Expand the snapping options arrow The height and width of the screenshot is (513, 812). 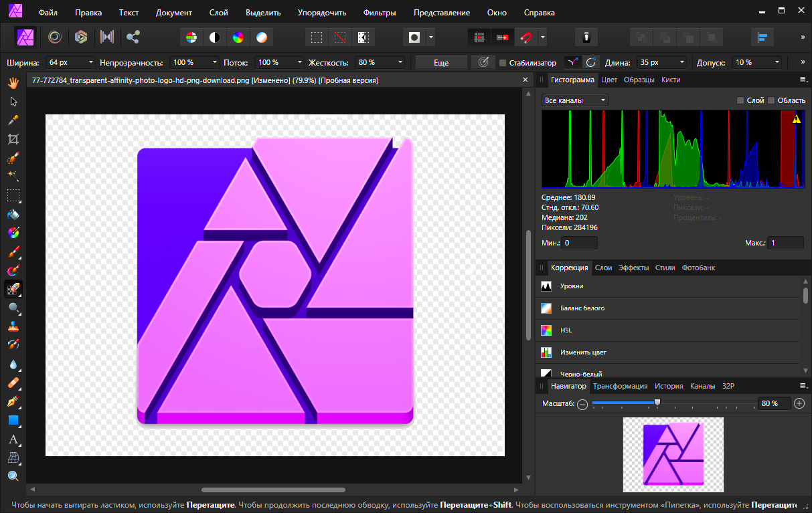[x=543, y=37]
